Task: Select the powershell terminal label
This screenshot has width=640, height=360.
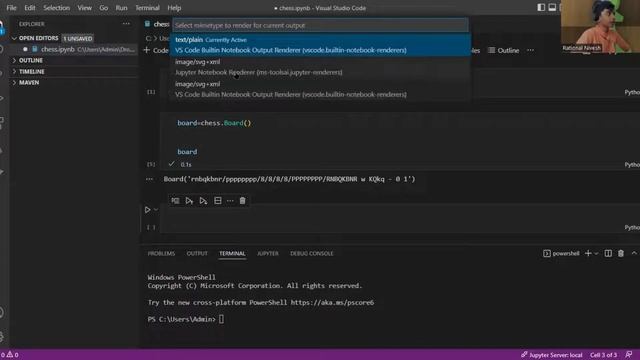Action: 561,253
